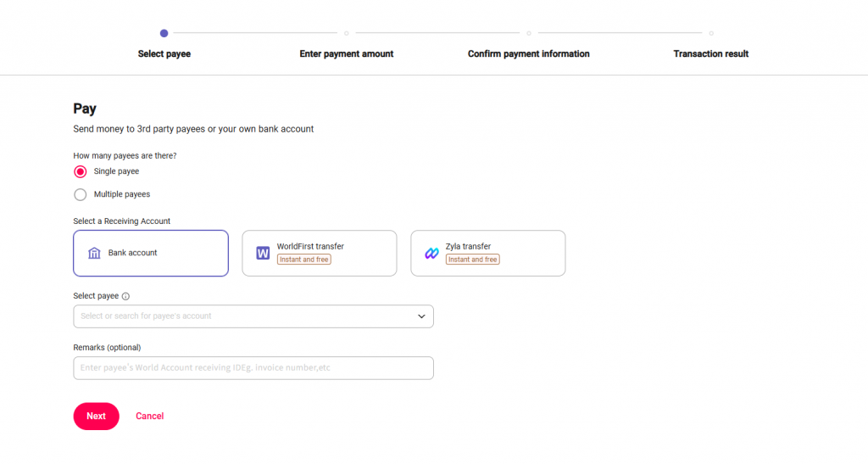Open the Confirm payment information step label
Screen dimensions: 868x464
coord(529,53)
